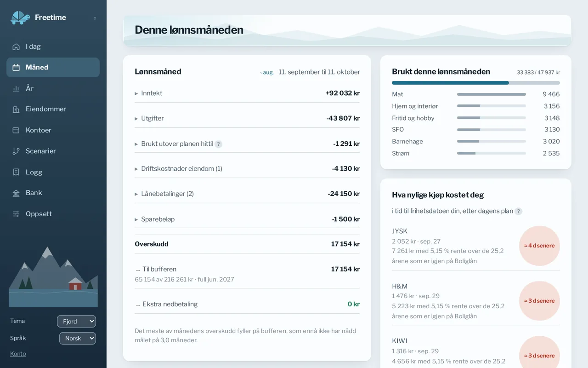Click the bar chart icon beside År
This screenshot has height=368, width=588.
pyautogui.click(x=16, y=88)
